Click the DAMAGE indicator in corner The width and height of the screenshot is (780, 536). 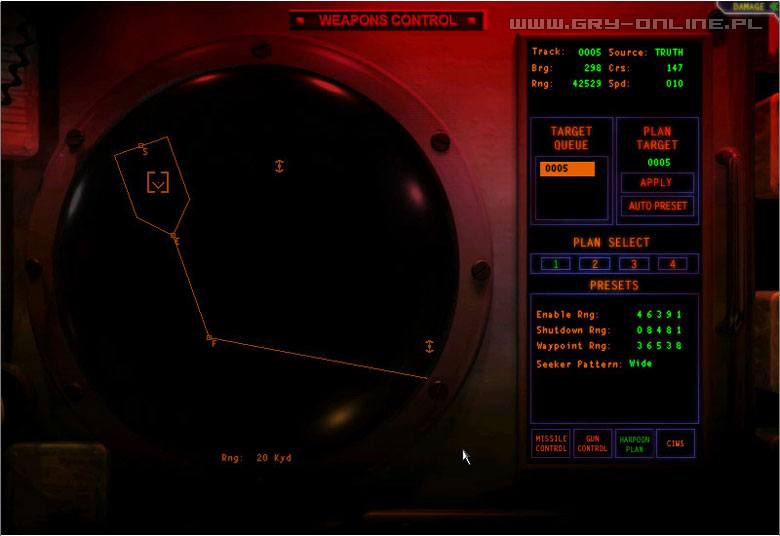pos(749,6)
